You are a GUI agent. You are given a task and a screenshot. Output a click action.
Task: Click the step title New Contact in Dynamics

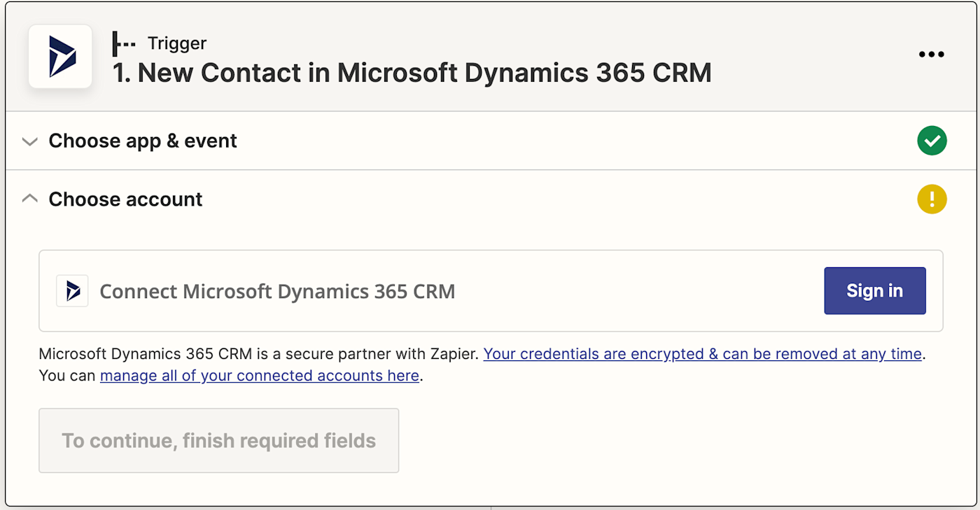pyautogui.click(x=412, y=73)
